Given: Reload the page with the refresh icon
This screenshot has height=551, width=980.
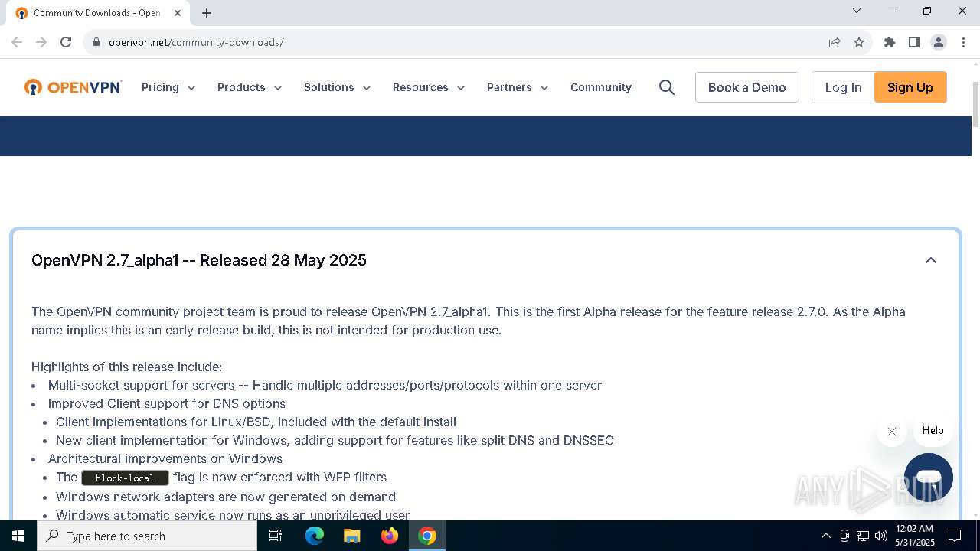Looking at the screenshot, I should (66, 42).
